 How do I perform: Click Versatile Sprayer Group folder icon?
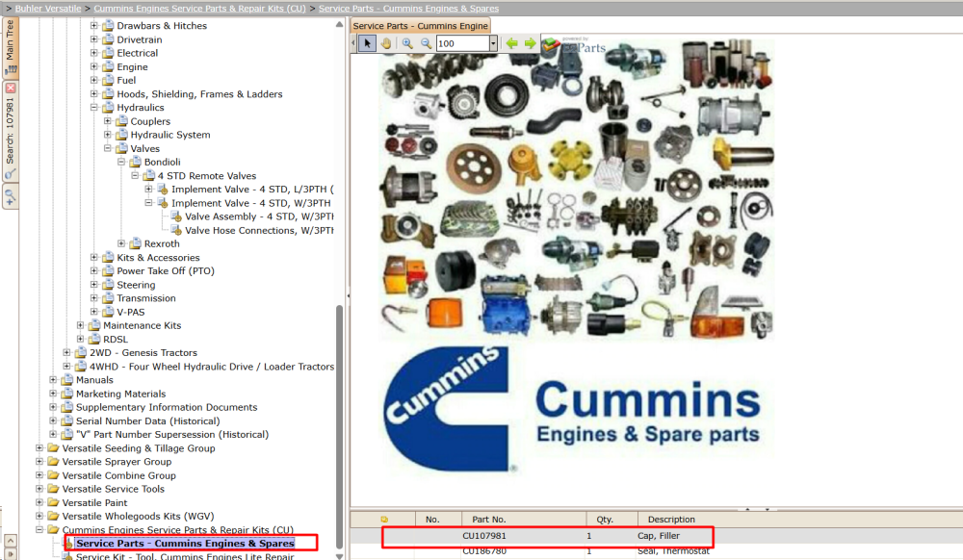tap(53, 461)
